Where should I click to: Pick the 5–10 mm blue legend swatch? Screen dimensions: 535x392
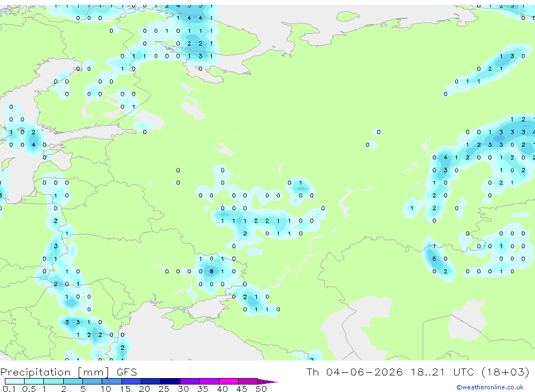(92, 381)
